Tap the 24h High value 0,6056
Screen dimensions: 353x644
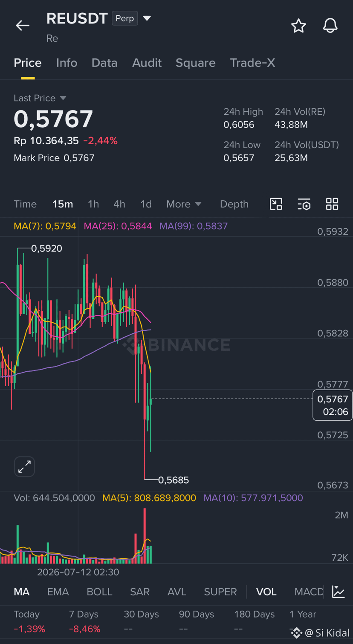(x=239, y=125)
